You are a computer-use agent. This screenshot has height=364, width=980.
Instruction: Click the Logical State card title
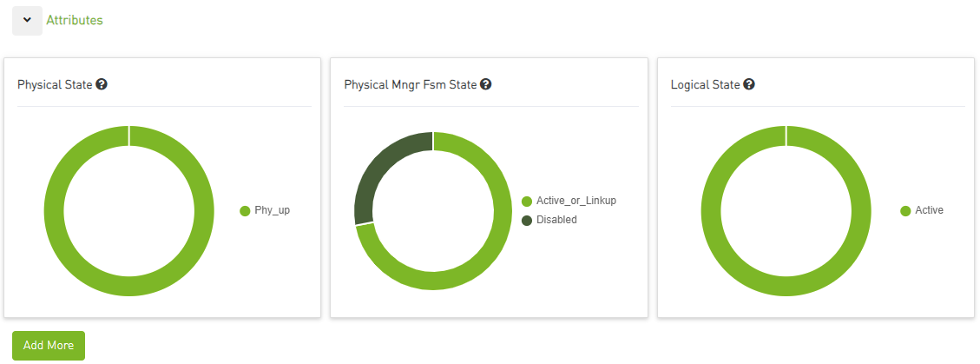tap(705, 85)
